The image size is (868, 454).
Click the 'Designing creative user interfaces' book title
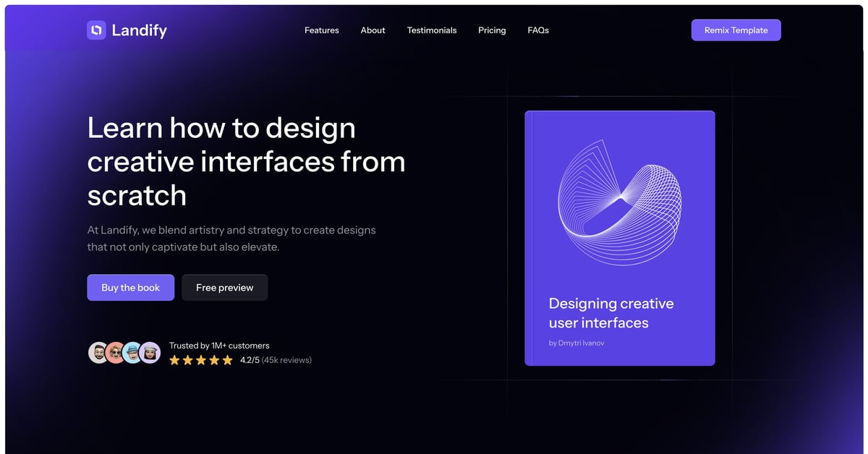[x=611, y=313]
